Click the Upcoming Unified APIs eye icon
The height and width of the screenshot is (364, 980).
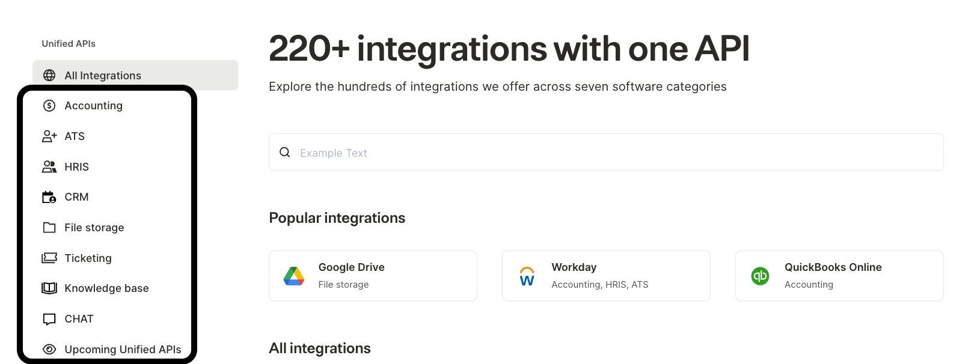tap(49, 349)
